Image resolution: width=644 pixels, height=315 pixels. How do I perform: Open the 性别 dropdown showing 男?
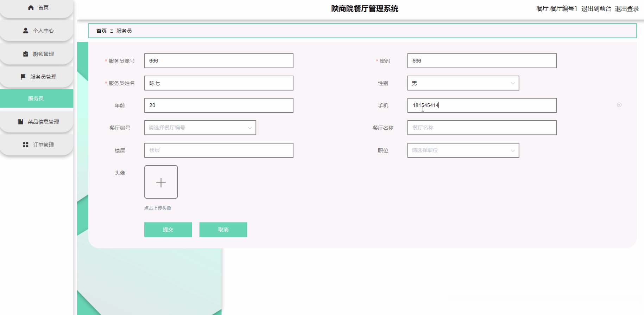[463, 83]
